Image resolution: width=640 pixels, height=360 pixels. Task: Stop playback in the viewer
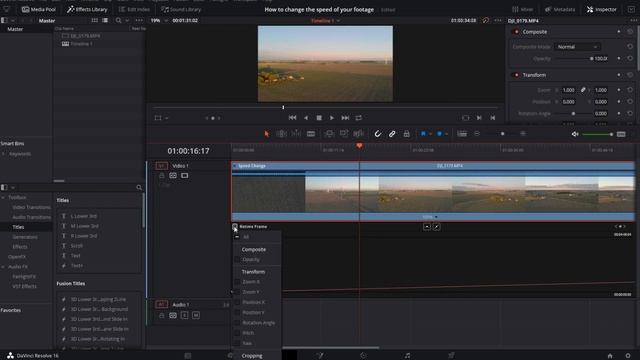[319, 118]
